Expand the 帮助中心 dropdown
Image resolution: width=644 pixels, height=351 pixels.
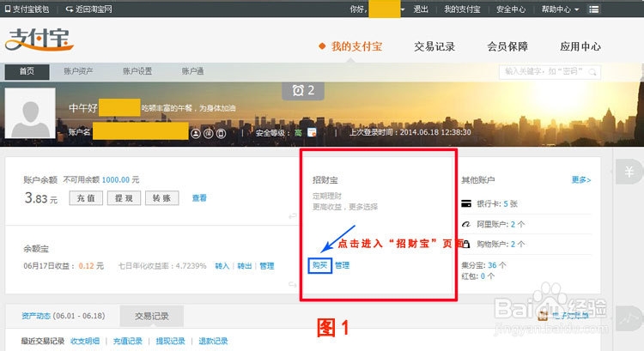560,9
